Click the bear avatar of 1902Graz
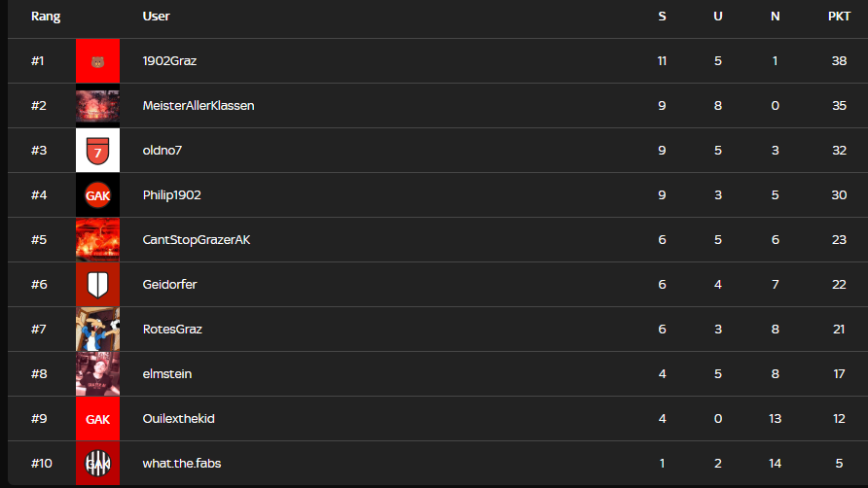The width and height of the screenshot is (868, 488). click(x=97, y=61)
